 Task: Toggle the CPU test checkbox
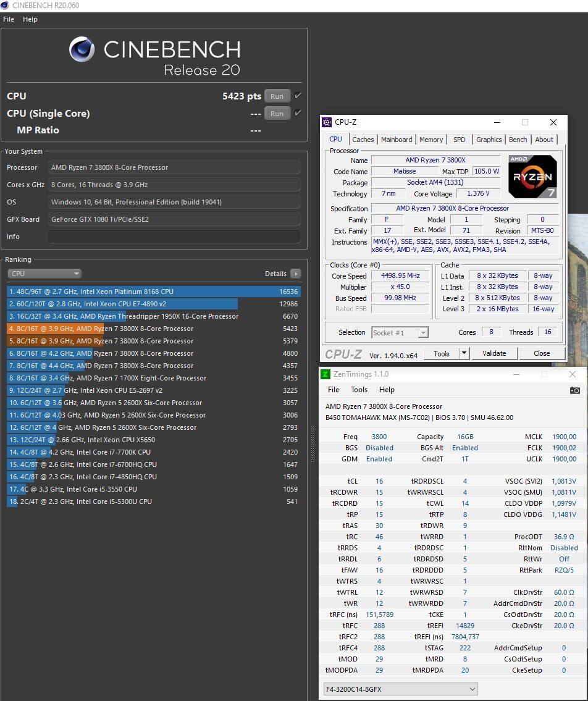pos(298,96)
